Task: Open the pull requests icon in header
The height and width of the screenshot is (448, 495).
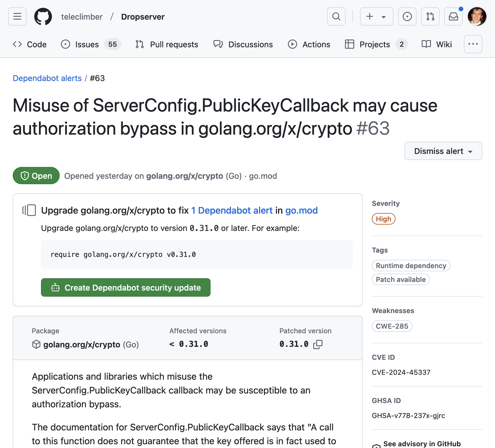Action: tap(430, 16)
